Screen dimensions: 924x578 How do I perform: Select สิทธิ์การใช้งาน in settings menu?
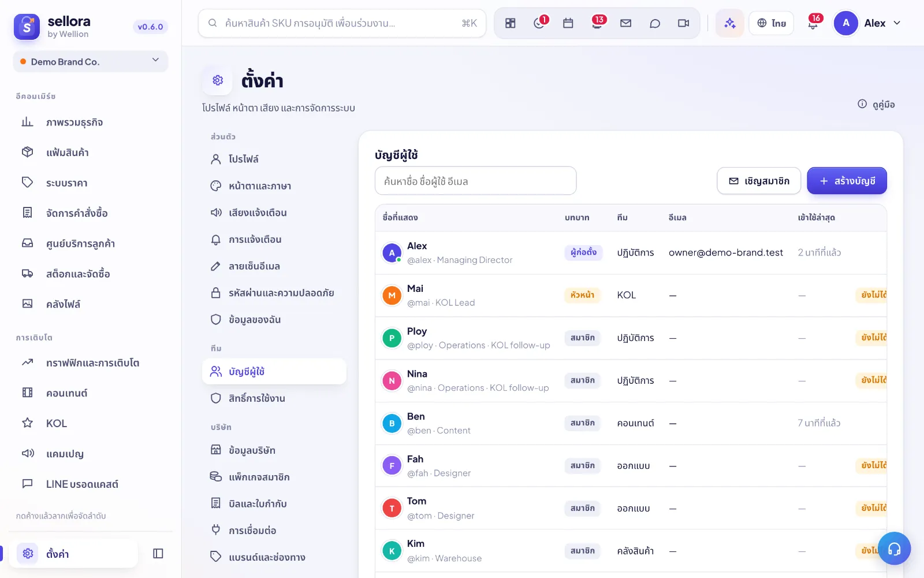[274, 398]
